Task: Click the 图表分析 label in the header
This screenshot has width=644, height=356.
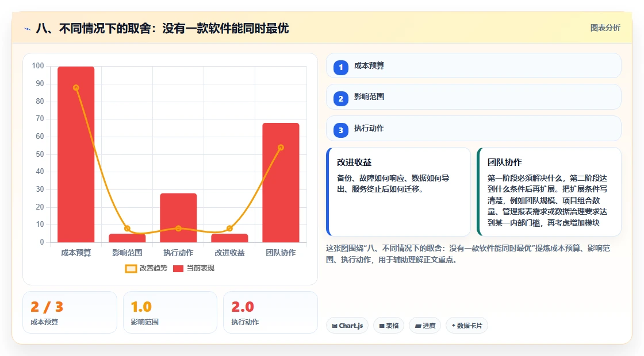Action: pyautogui.click(x=605, y=28)
